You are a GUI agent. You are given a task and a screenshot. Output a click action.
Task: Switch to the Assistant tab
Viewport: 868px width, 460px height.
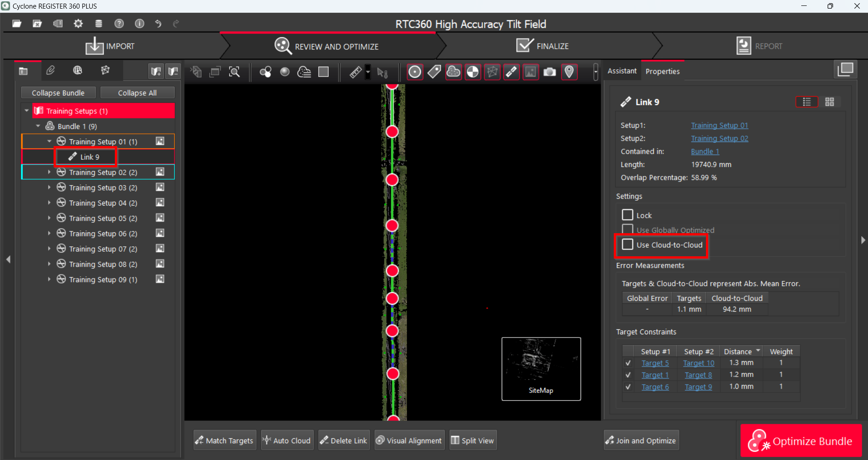(x=622, y=71)
